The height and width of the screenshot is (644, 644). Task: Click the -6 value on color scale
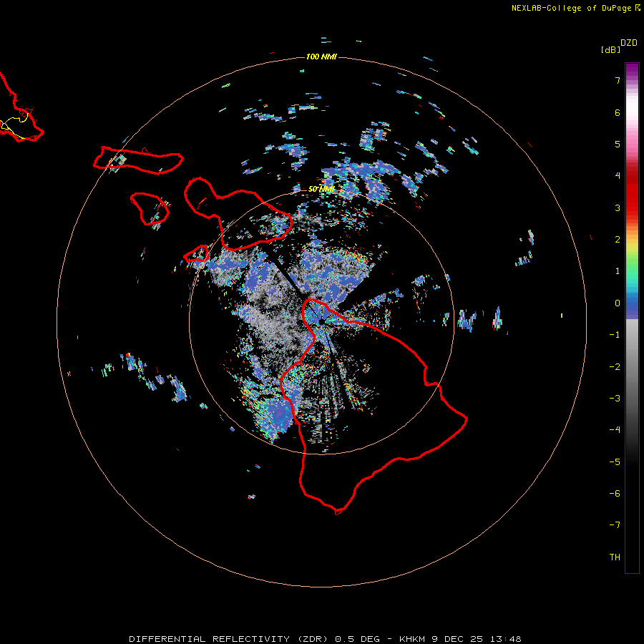(615, 494)
